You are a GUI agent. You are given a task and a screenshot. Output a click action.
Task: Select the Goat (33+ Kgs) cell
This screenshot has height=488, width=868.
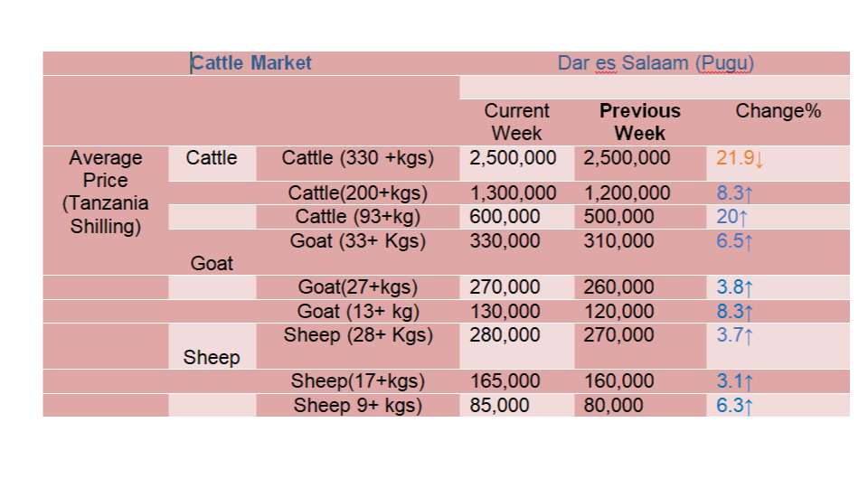click(358, 240)
